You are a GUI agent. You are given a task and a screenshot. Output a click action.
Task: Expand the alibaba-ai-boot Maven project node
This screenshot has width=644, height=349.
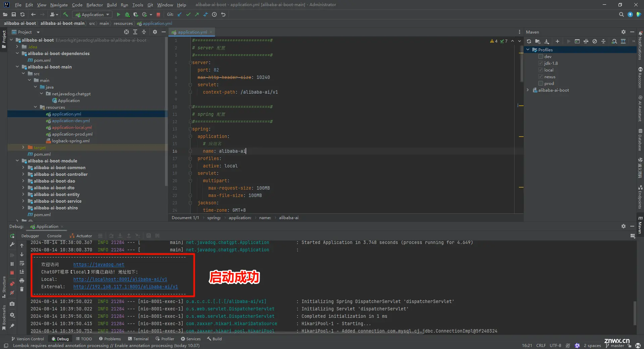[x=528, y=90]
